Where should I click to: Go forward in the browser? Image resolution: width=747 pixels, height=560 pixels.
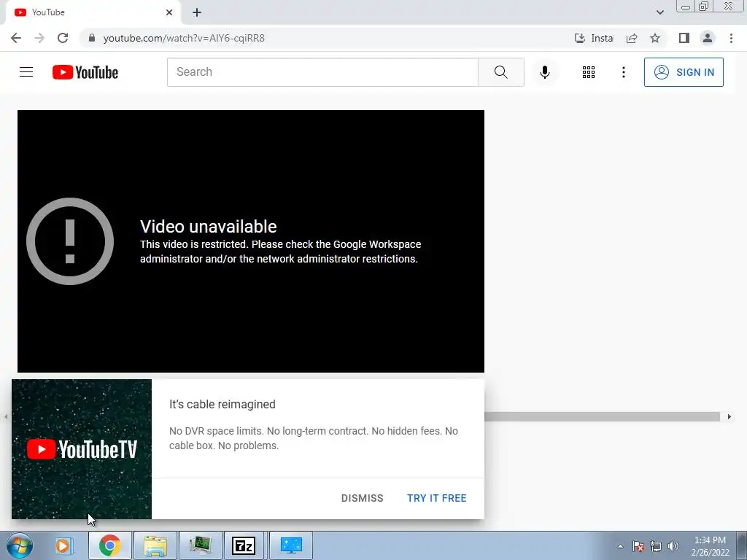pyautogui.click(x=39, y=38)
